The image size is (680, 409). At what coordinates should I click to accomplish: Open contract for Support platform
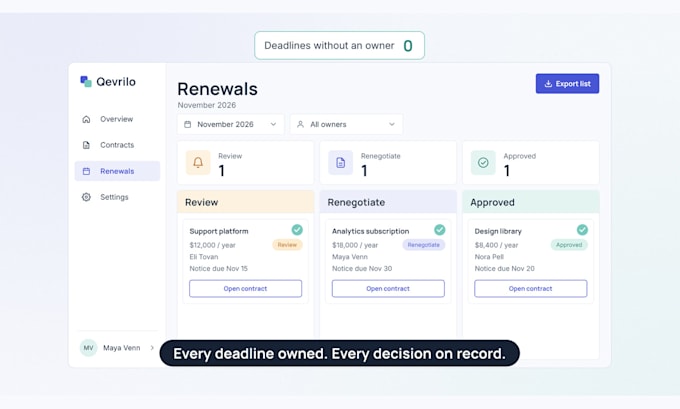click(x=245, y=289)
